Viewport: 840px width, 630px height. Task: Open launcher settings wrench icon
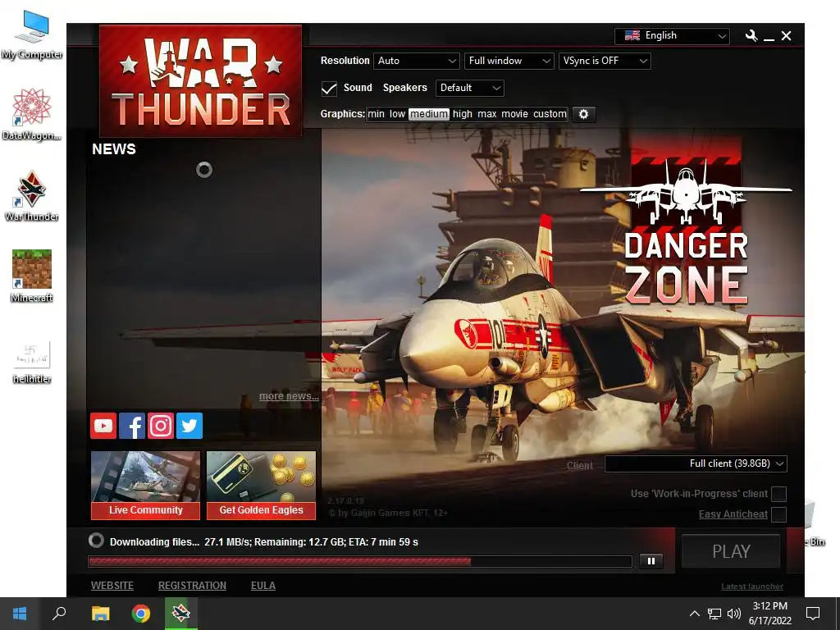(x=751, y=36)
